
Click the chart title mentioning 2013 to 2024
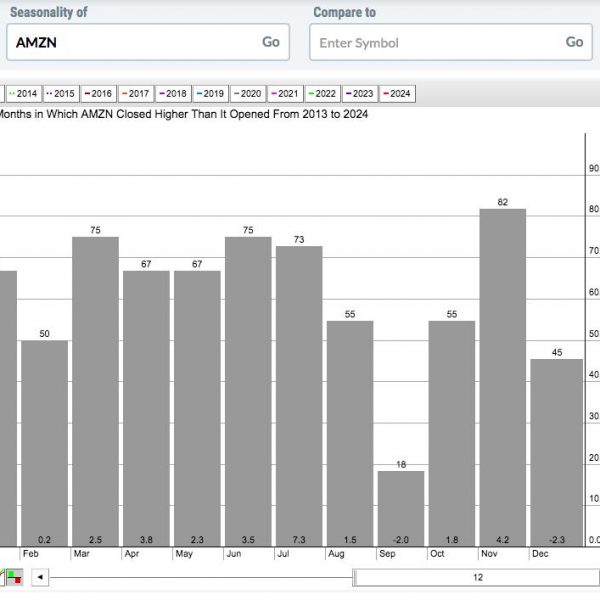pos(184,114)
